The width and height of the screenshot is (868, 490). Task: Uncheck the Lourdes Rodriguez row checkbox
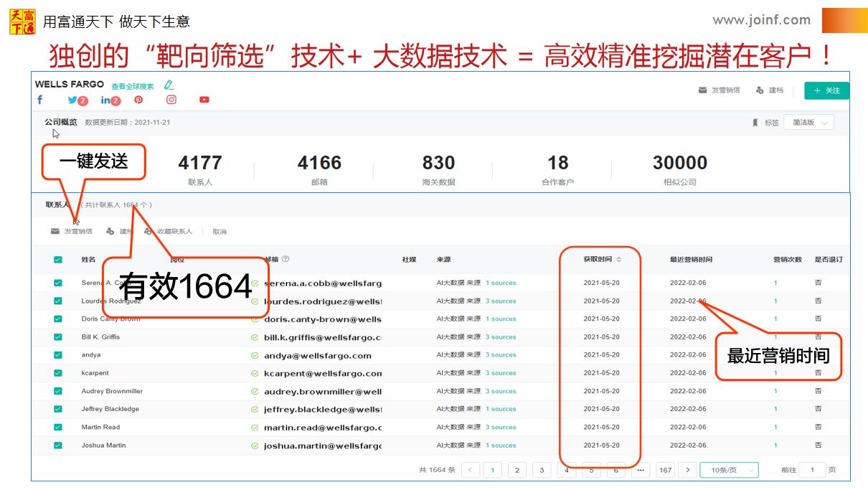pyautogui.click(x=58, y=301)
